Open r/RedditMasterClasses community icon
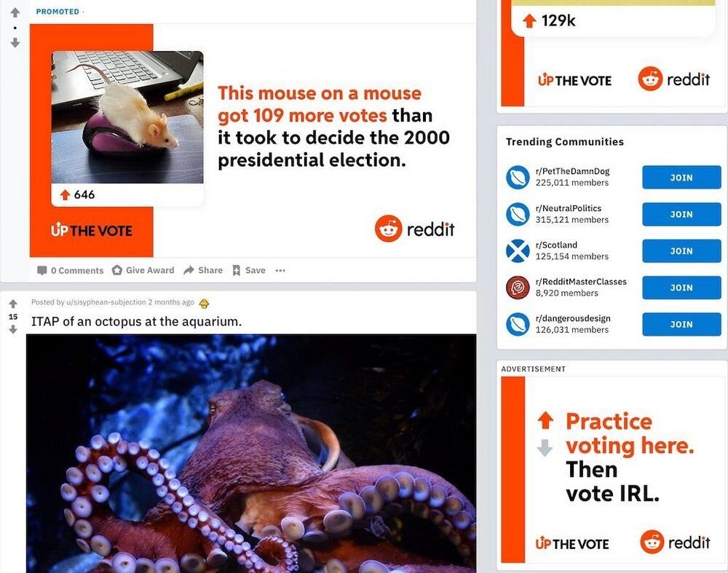 518,288
